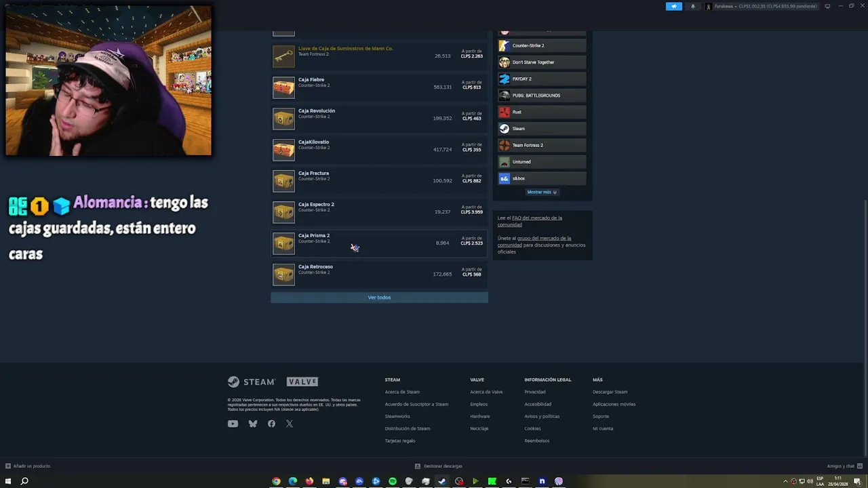Screen dimensions: 868x488
Task: Open Steam's Bluesky icon in footer
Action: (x=253, y=424)
